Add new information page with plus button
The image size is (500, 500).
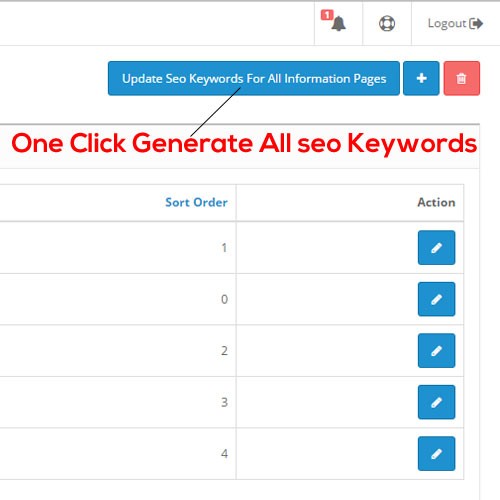tap(421, 78)
